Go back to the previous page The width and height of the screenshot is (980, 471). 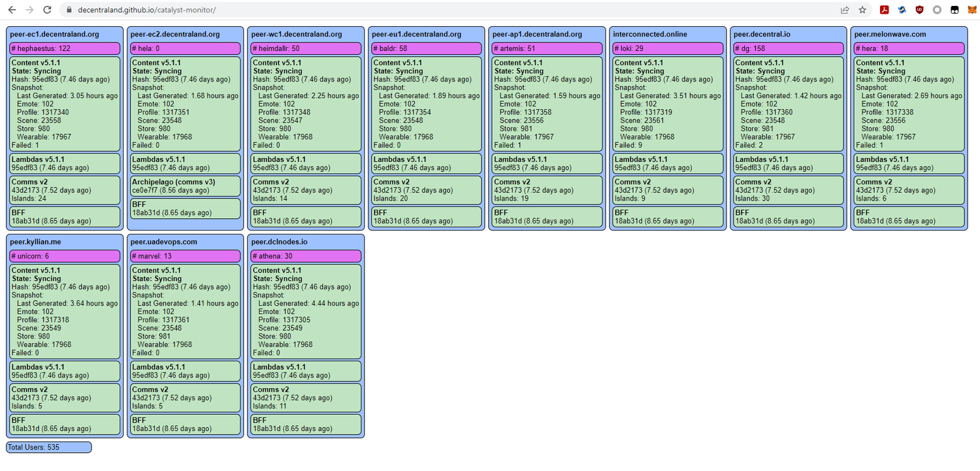pos(11,10)
